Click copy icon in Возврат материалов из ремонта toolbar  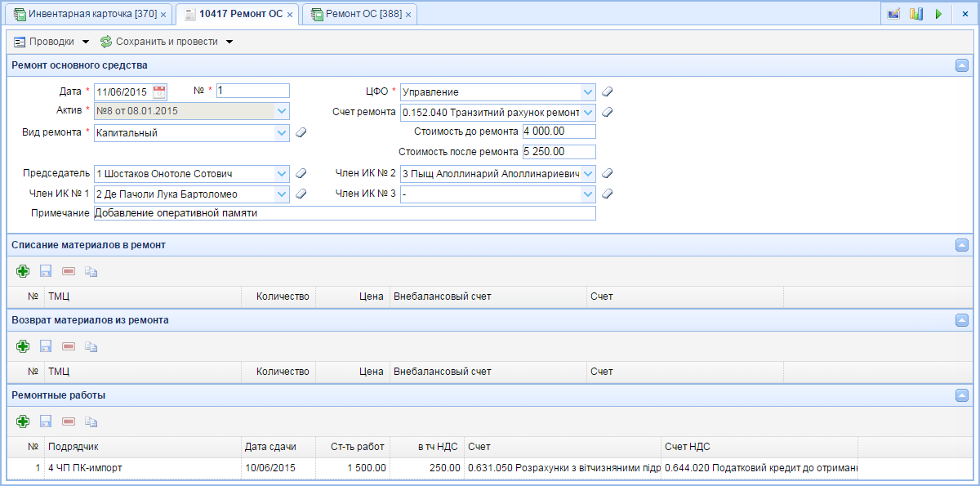(x=91, y=346)
